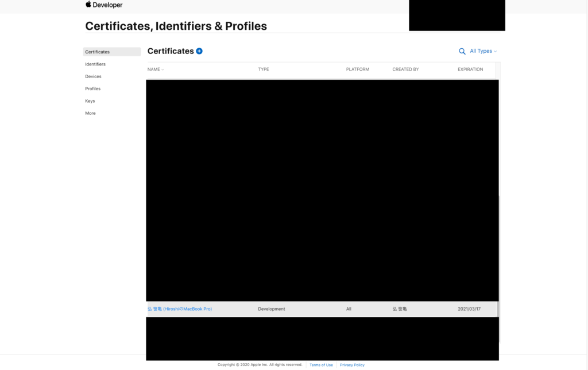588x370 pixels.
Task: Click the 2021/03/17 expiration date cell
Action: 469,309
